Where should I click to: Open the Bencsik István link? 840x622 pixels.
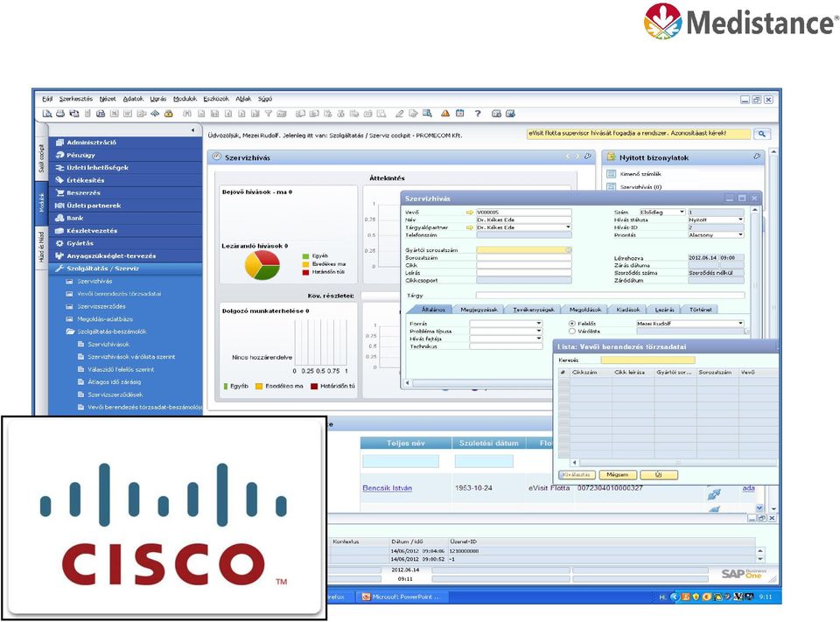pyautogui.click(x=387, y=488)
